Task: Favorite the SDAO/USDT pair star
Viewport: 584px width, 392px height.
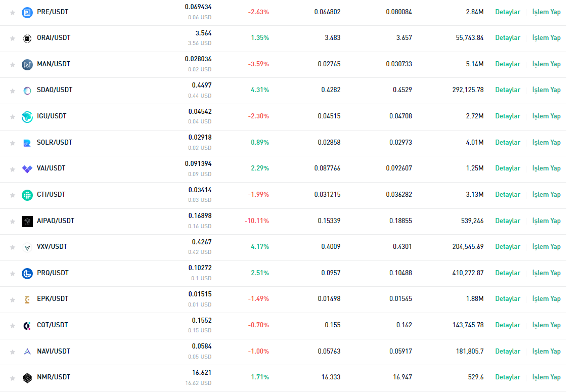Action: [13, 91]
